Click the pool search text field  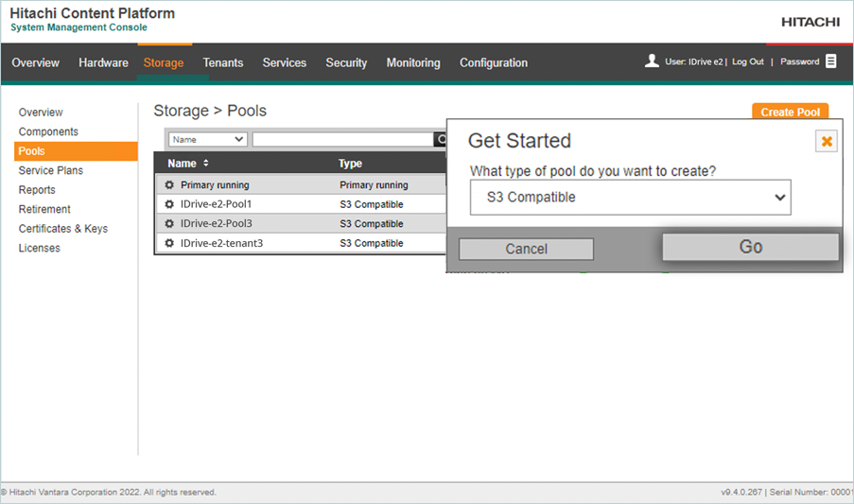[342, 139]
